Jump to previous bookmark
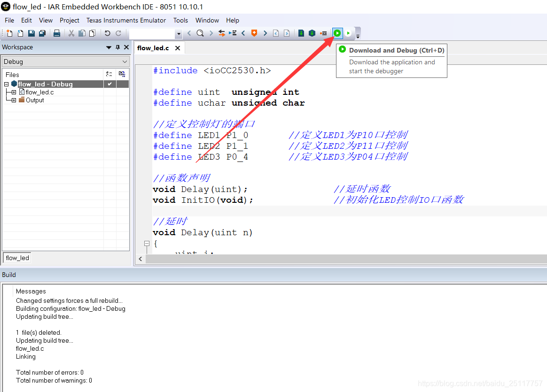The width and height of the screenshot is (547, 392). point(243,33)
